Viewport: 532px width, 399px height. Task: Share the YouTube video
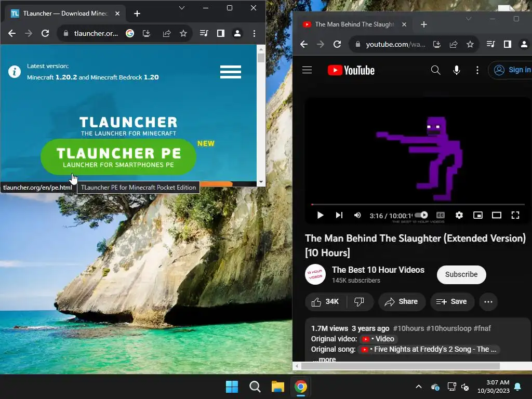[402, 302]
